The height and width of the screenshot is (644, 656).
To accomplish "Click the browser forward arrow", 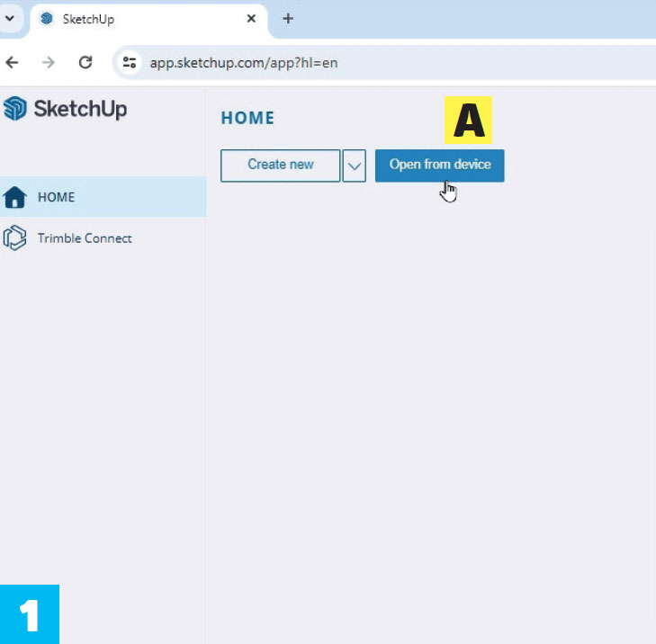I will coord(49,63).
